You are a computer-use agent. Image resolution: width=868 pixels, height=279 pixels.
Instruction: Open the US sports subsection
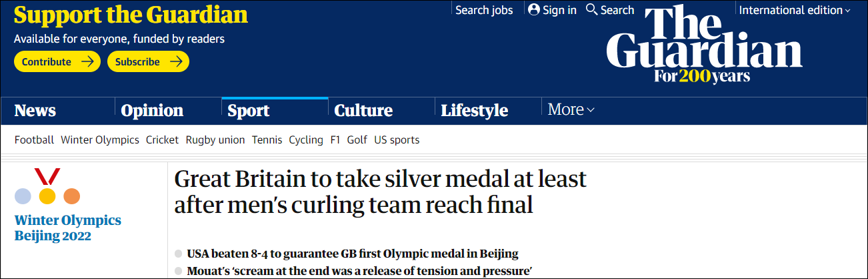(397, 140)
